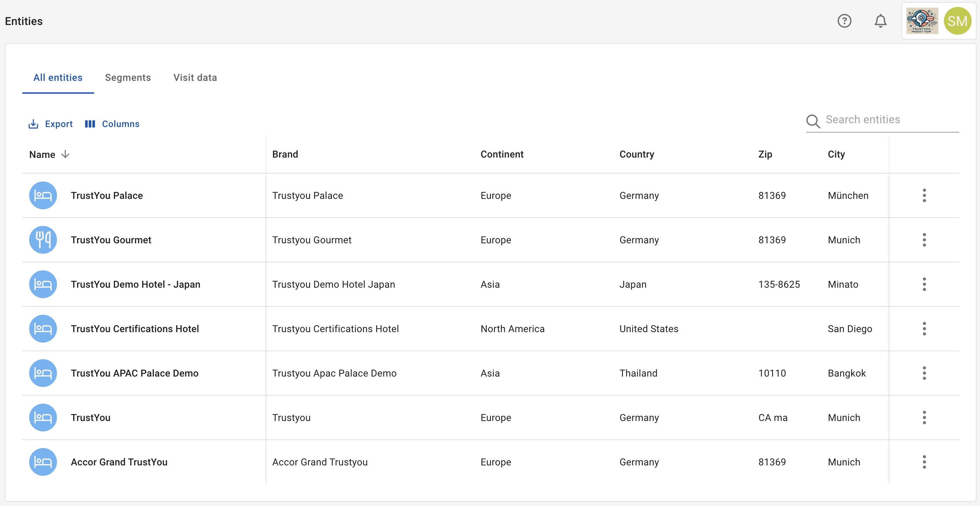Open the three-dot menu for TrustYou Palace
Image resolution: width=980 pixels, height=506 pixels.
[x=924, y=195]
